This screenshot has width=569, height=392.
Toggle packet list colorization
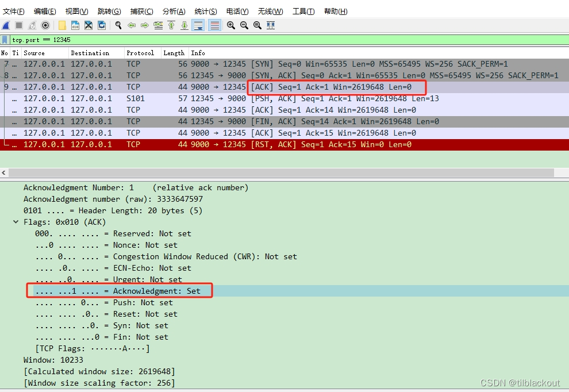pyautogui.click(x=215, y=25)
